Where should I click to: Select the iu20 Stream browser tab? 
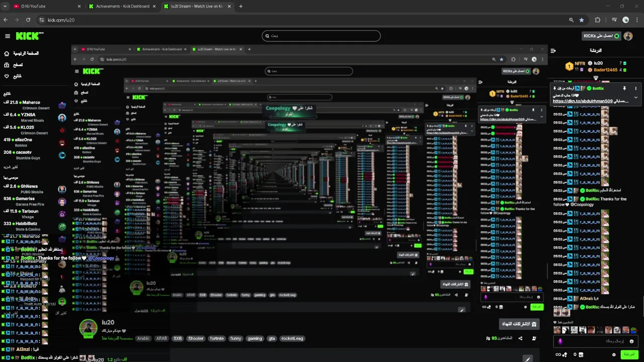click(x=197, y=6)
